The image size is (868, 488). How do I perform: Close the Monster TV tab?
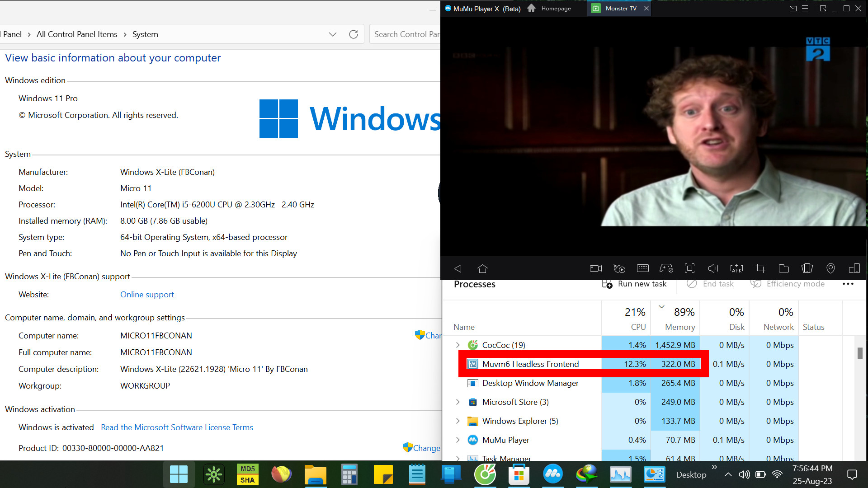pos(646,9)
